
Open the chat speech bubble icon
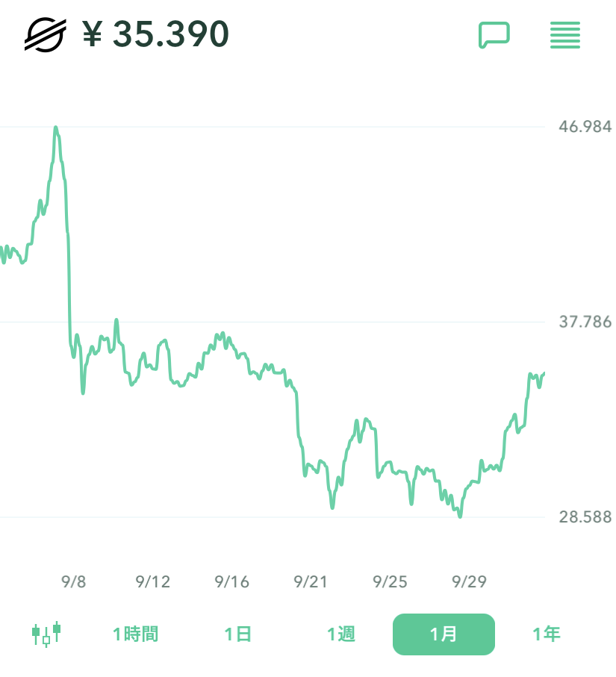[494, 35]
